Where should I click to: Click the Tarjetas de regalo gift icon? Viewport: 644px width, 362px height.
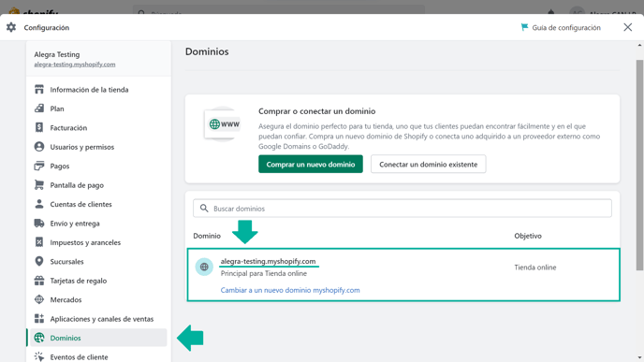point(39,281)
